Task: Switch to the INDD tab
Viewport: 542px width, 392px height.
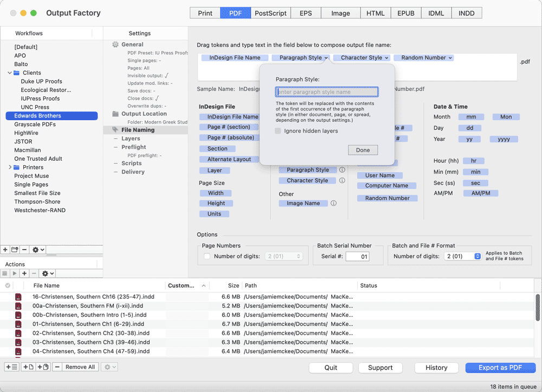Action: [466, 13]
